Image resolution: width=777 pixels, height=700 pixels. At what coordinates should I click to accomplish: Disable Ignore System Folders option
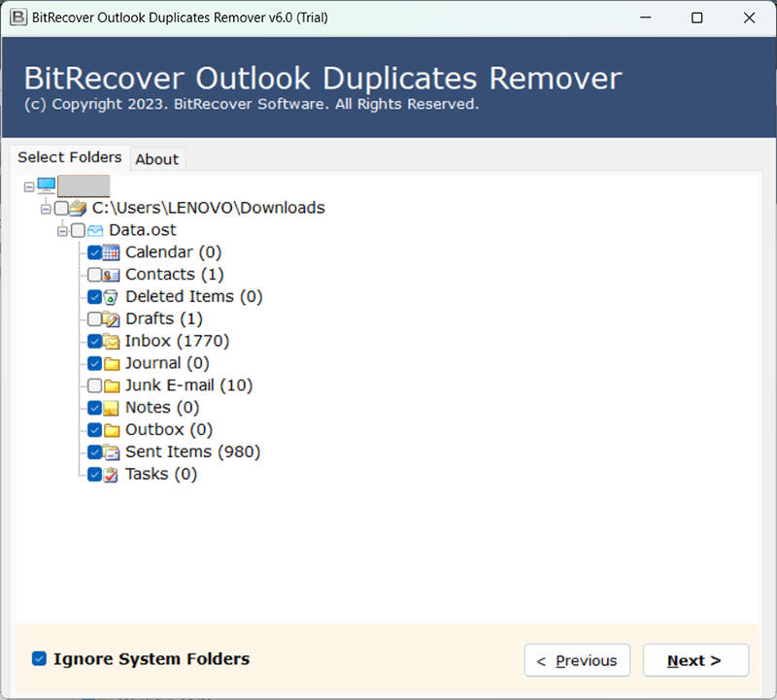(39, 659)
